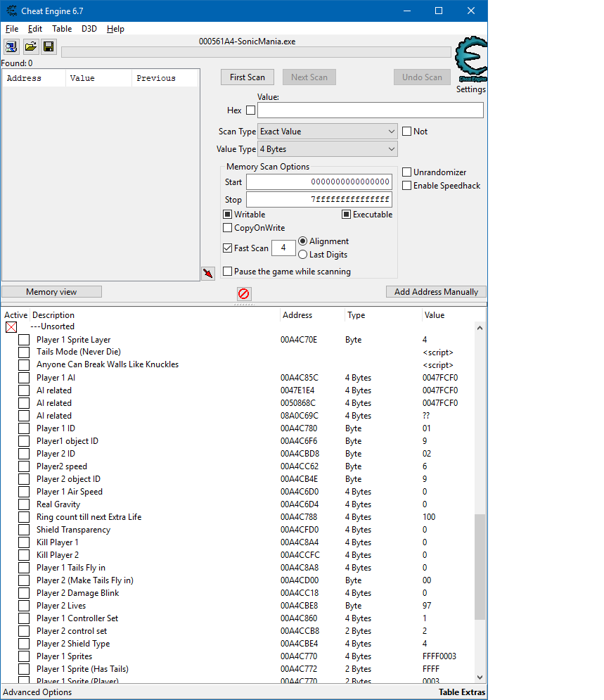Click the Open Process computer icon
The height and width of the screenshot is (700, 604).
pos(12,47)
